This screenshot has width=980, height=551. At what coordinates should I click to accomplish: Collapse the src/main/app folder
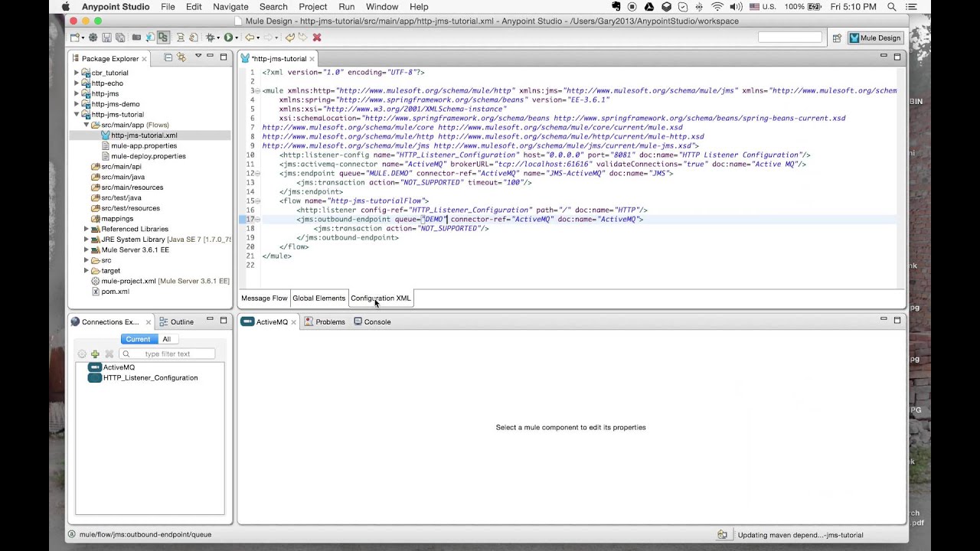(x=87, y=125)
